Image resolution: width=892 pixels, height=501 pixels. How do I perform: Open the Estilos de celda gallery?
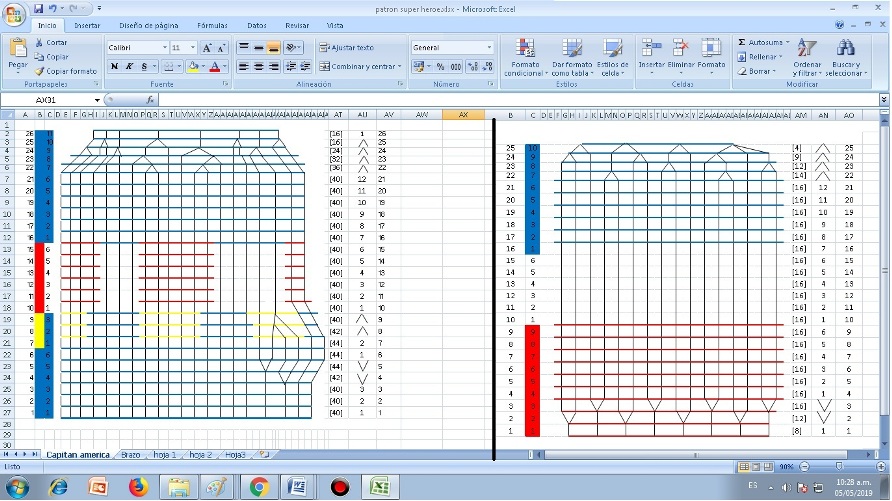click(x=613, y=57)
